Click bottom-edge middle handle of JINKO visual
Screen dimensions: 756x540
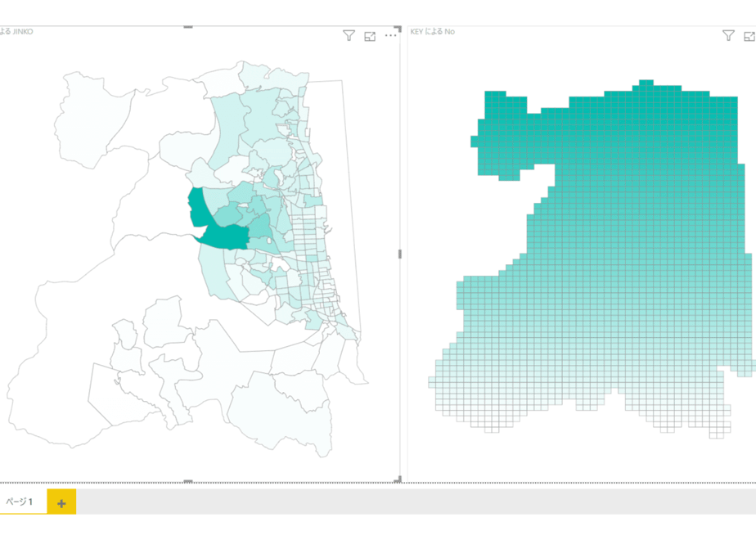pyautogui.click(x=188, y=481)
